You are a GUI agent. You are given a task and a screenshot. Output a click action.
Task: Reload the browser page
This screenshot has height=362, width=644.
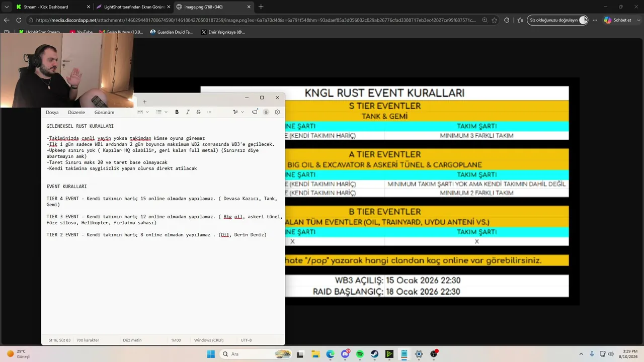coord(19,20)
